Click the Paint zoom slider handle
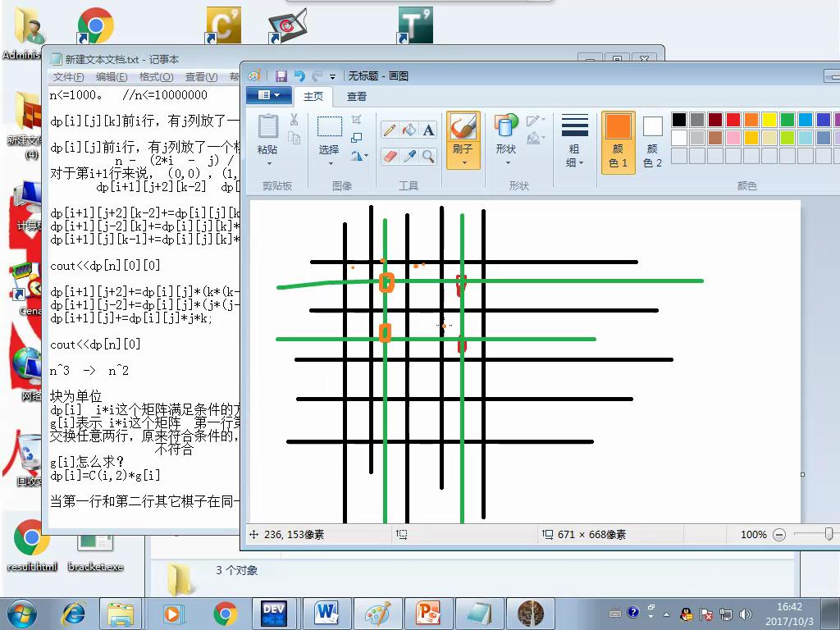The image size is (840, 630). pos(829,534)
